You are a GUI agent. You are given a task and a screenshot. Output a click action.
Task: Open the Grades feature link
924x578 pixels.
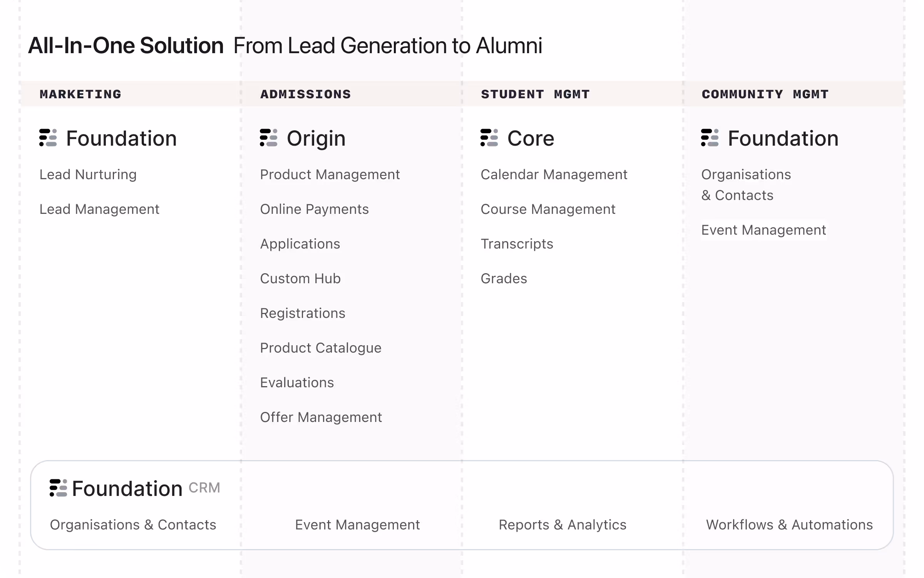(x=504, y=279)
